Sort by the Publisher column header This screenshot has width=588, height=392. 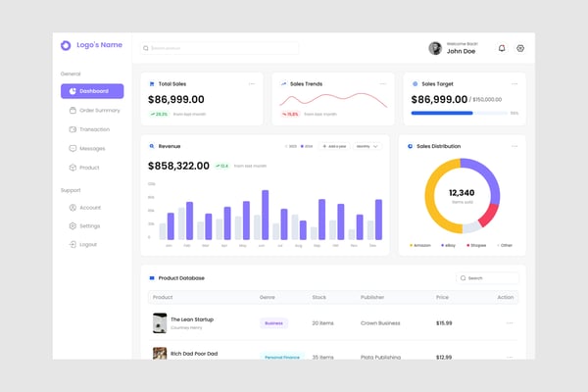point(372,297)
